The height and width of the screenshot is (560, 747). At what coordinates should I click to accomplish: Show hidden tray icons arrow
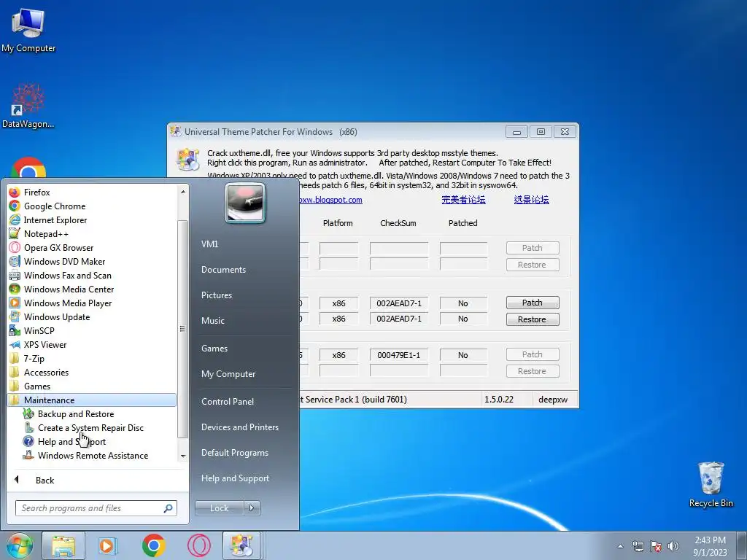click(620, 546)
